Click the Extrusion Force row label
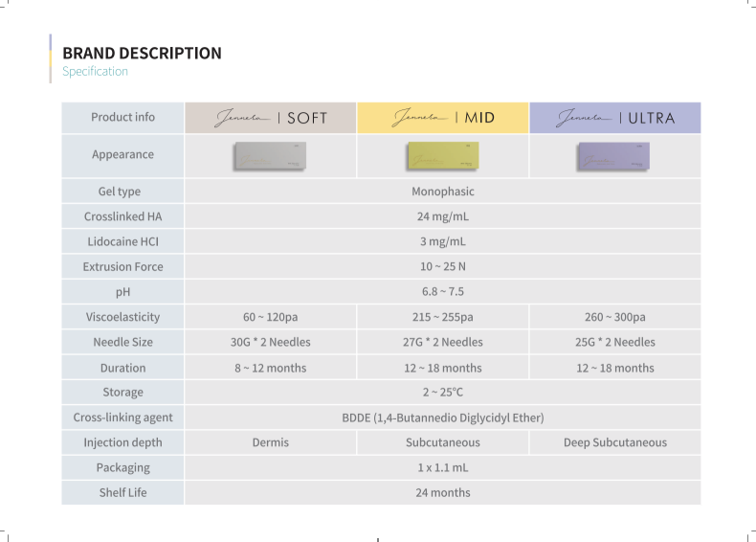The height and width of the screenshot is (542, 756). [x=122, y=266]
